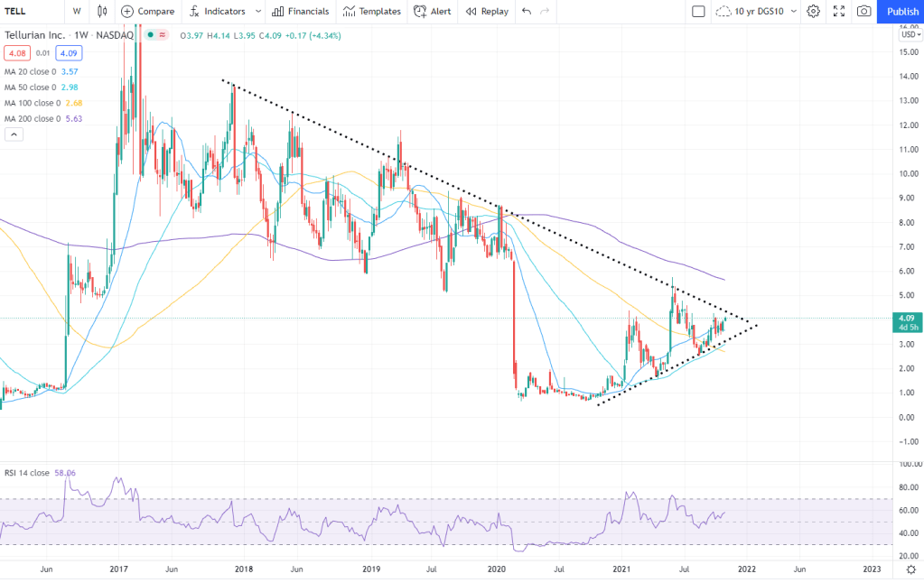Open the candlestick chart style selector
924x583 pixels.
pos(102,12)
